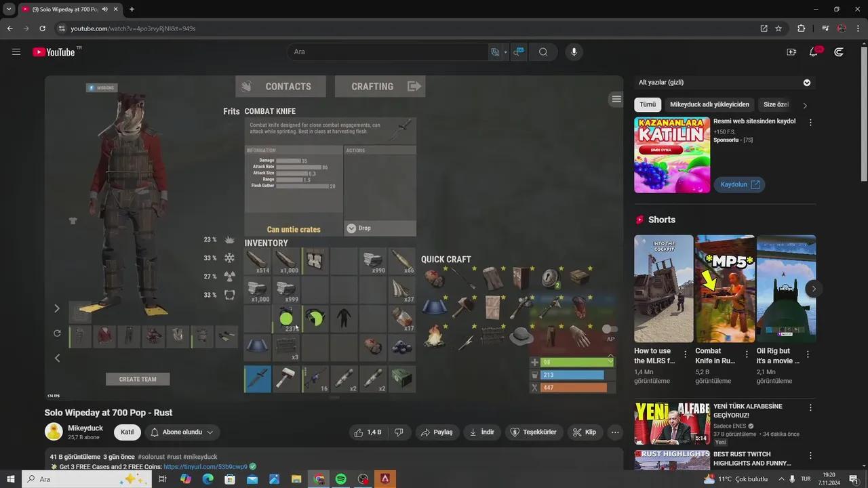The width and height of the screenshot is (868, 488).
Task: Click the open-in-app icon in the address bar
Action: 764,28
